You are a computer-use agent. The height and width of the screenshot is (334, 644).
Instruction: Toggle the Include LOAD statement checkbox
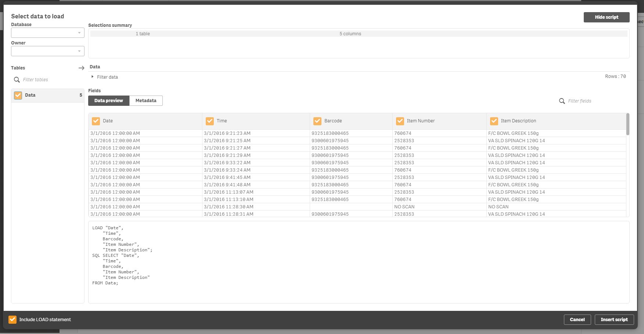click(12, 319)
